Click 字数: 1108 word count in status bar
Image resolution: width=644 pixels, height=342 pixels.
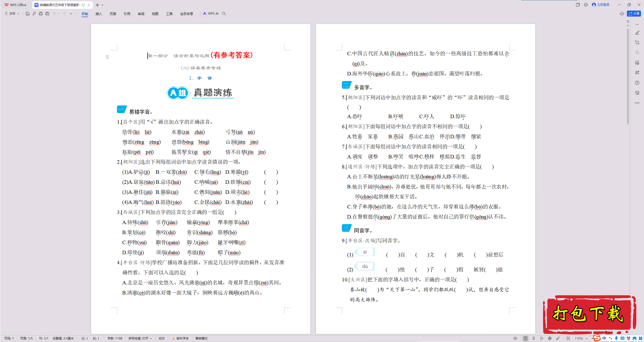115,338
